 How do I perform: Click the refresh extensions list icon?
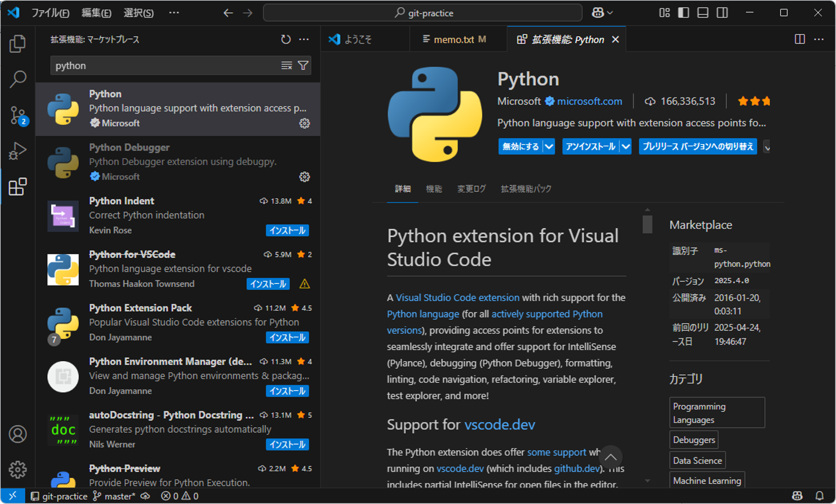(x=286, y=39)
